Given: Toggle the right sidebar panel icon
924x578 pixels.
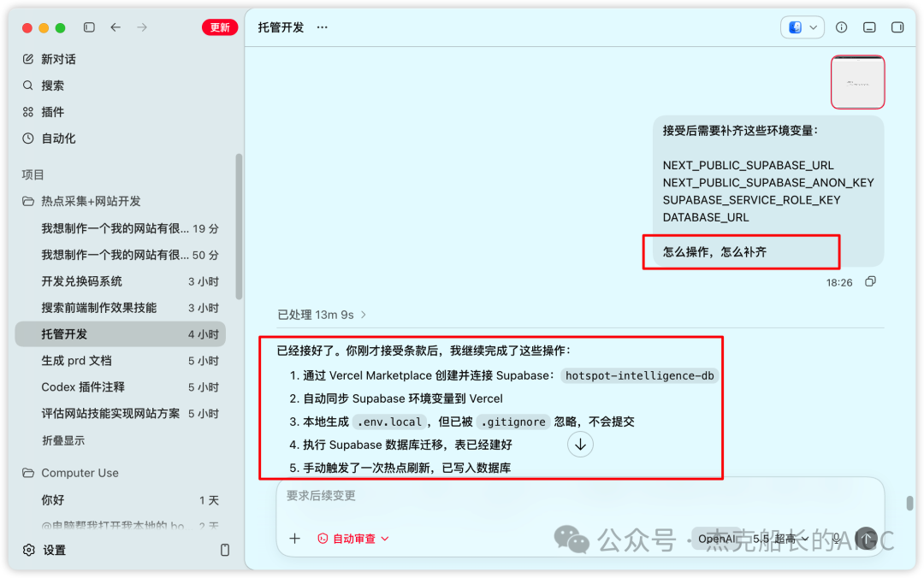Looking at the screenshot, I should pyautogui.click(x=897, y=27).
